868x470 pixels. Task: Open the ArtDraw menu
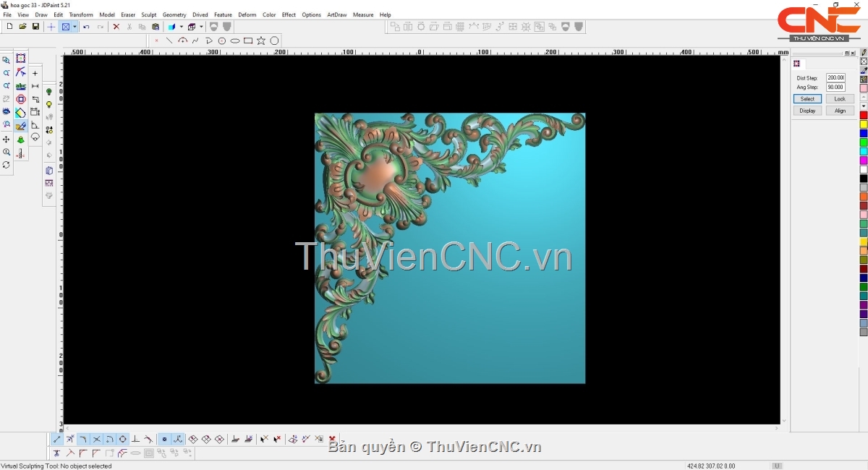[336, 14]
